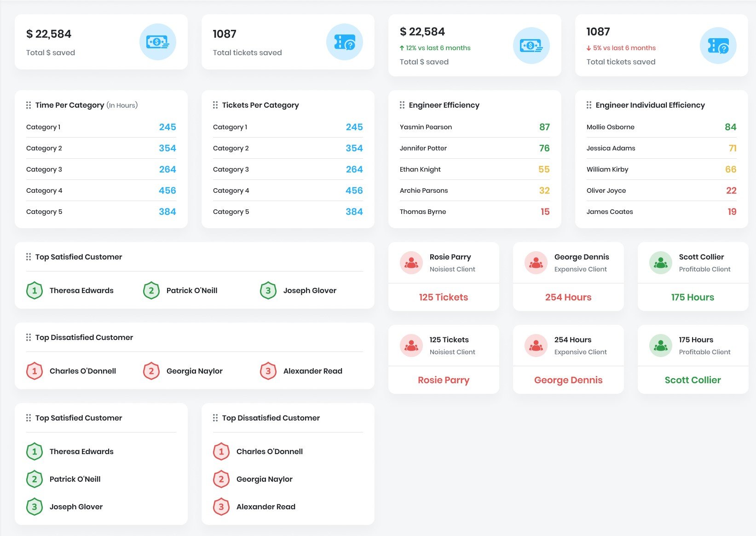Click rank 1 badge in narrow satisfied list
Screen dimensions: 756x536
[35, 451]
